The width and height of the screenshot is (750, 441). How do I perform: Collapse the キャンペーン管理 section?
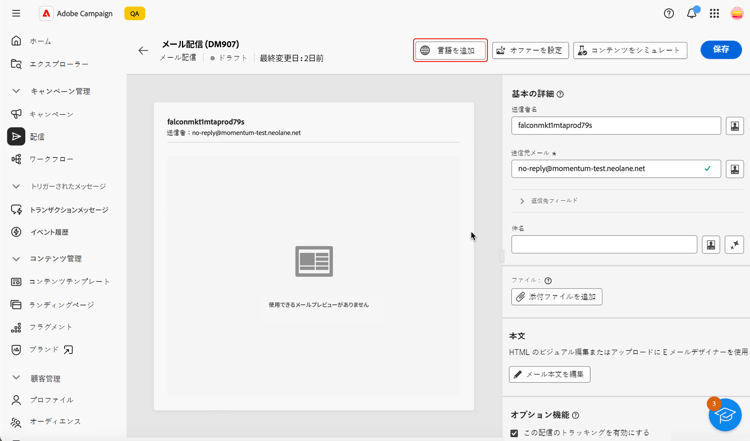(x=16, y=91)
